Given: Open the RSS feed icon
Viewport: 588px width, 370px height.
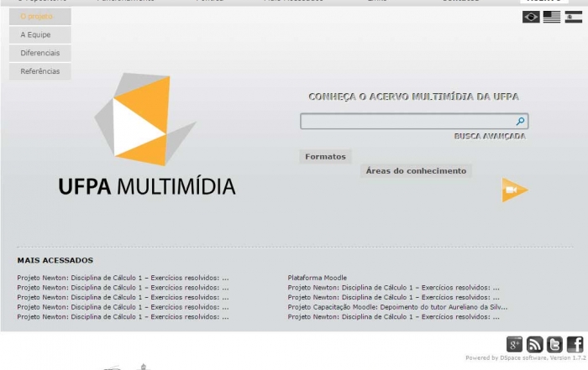Looking at the screenshot, I should 535,344.
